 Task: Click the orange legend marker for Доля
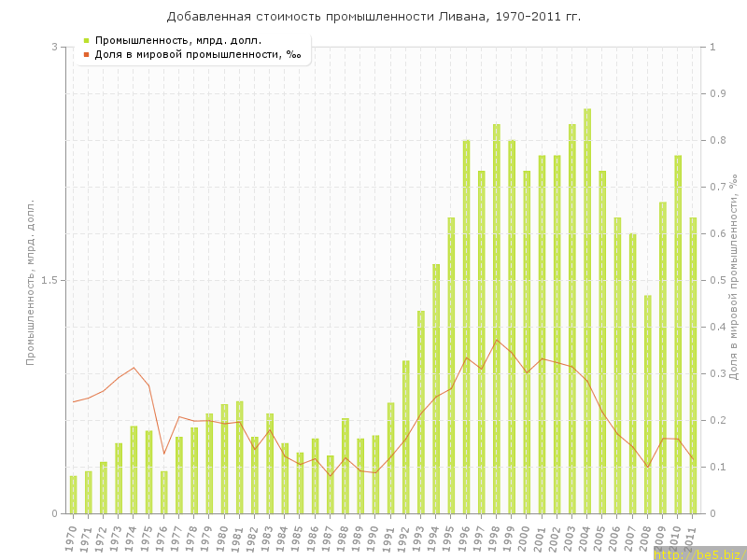tap(87, 54)
